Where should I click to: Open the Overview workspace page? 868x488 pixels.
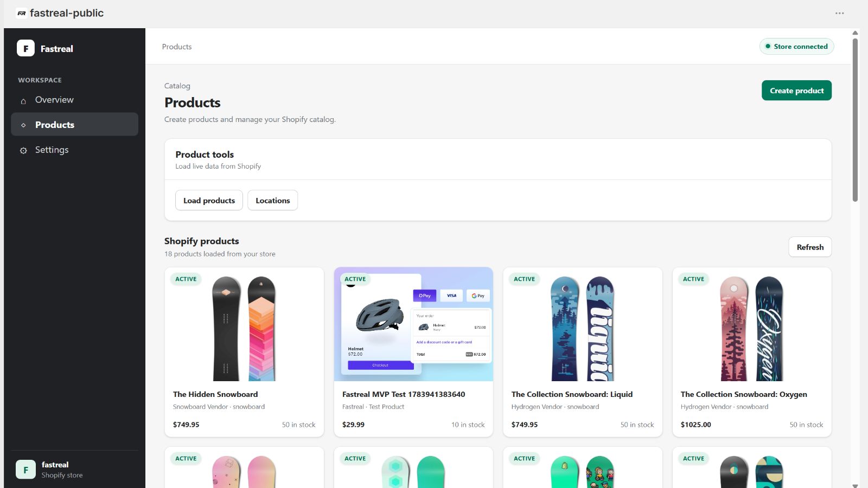[x=74, y=100]
